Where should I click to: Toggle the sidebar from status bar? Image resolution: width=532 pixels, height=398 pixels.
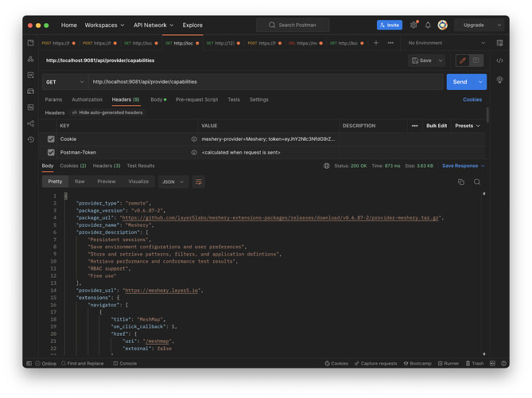29,363
